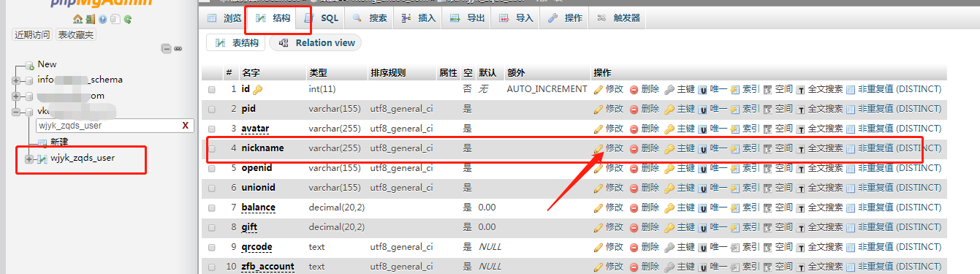Screen dimensions: 980x274
Task: Click the unique icon for balance row
Action: click(x=702, y=208)
